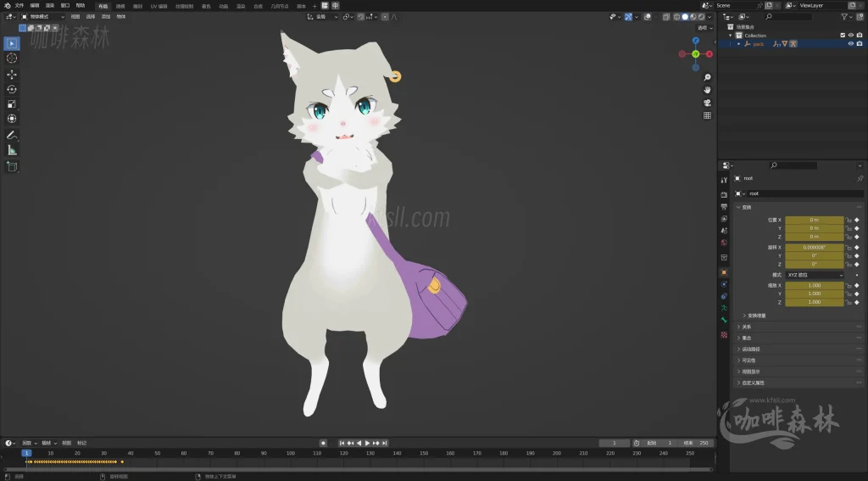Disable pack object in renders

860,44
